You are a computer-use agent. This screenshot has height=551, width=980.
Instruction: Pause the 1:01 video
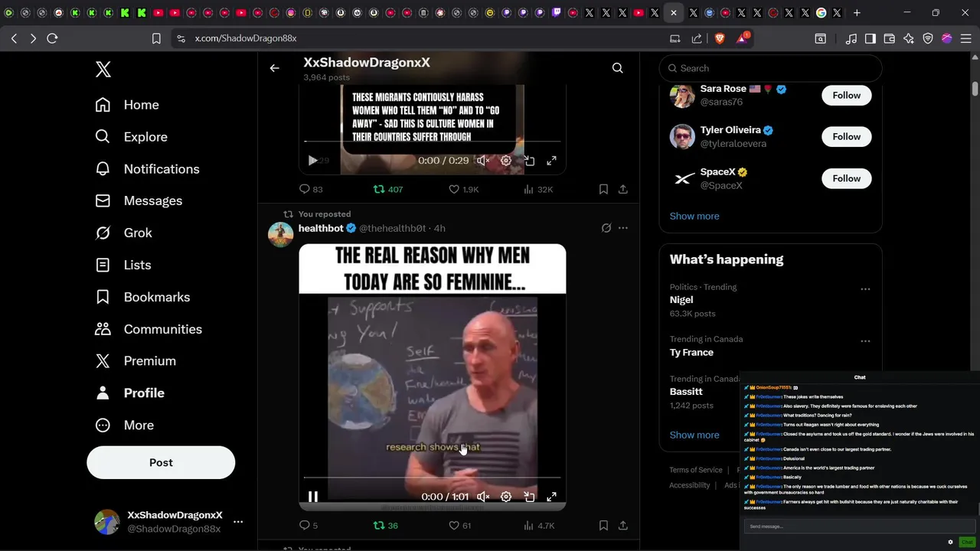point(312,497)
